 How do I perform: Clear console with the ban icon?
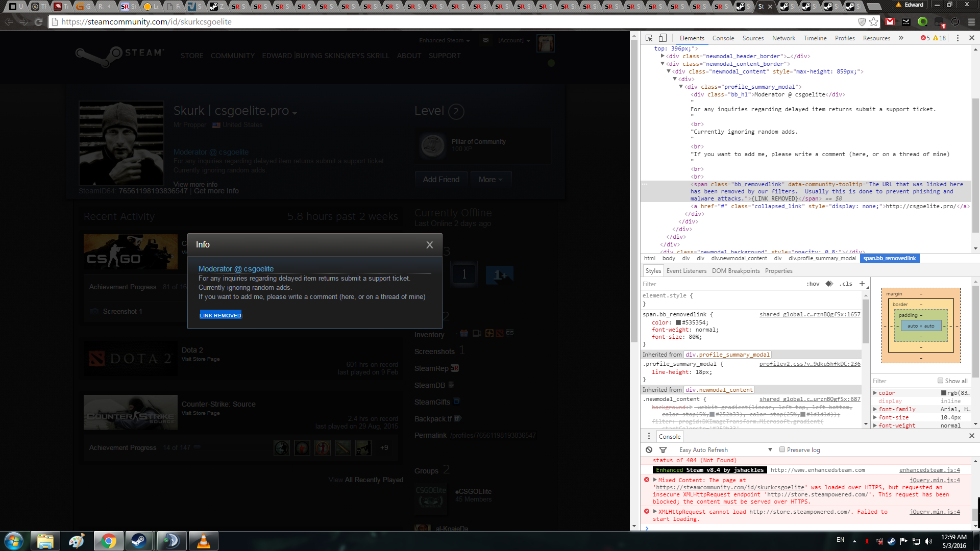click(x=649, y=450)
